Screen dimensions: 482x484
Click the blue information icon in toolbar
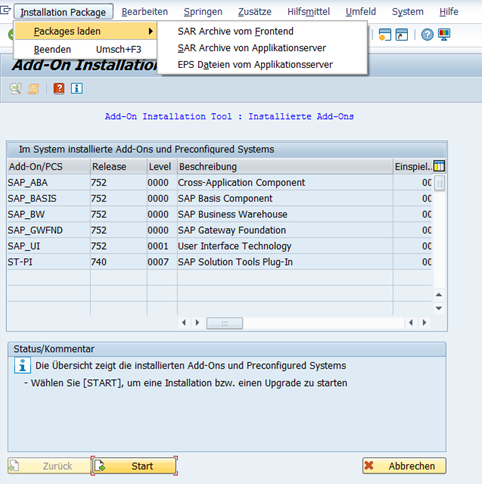coord(77,89)
